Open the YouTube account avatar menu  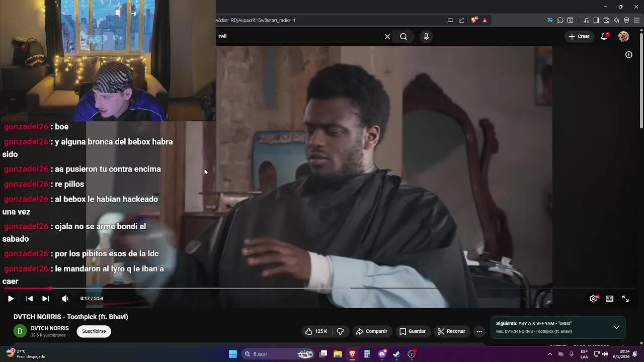pos(623,36)
